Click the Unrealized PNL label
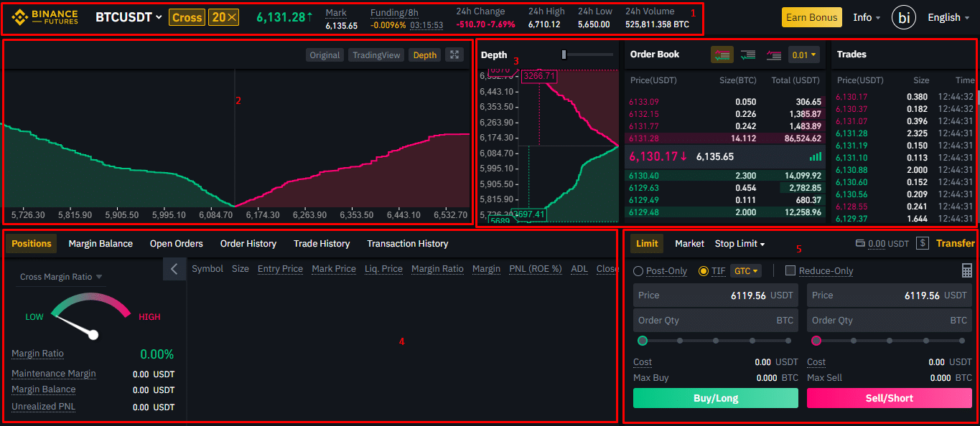 point(43,407)
